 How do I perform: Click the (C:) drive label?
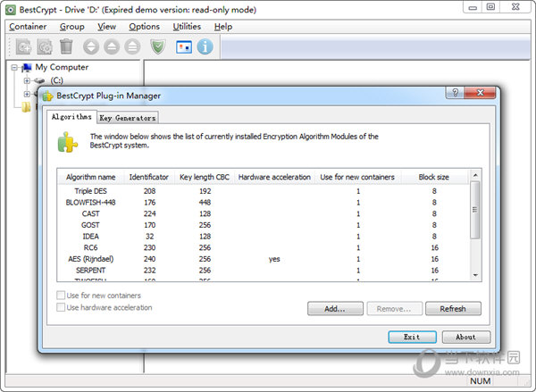57,80
